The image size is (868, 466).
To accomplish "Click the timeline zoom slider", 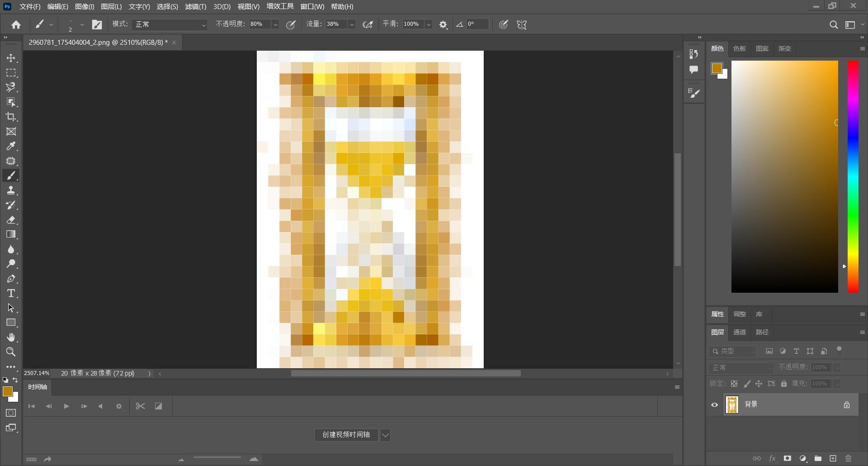I will pos(217,458).
